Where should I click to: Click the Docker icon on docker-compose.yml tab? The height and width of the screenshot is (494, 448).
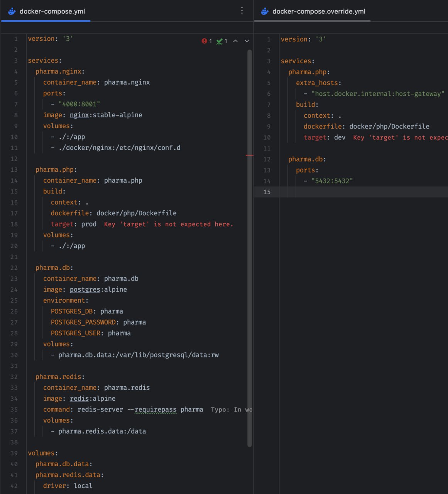coord(12,11)
